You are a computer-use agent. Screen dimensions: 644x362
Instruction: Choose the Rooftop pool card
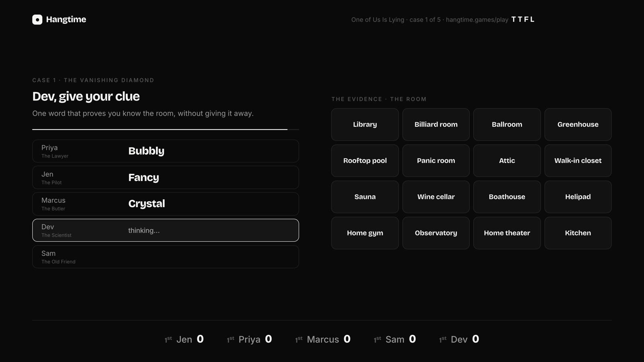click(365, 160)
